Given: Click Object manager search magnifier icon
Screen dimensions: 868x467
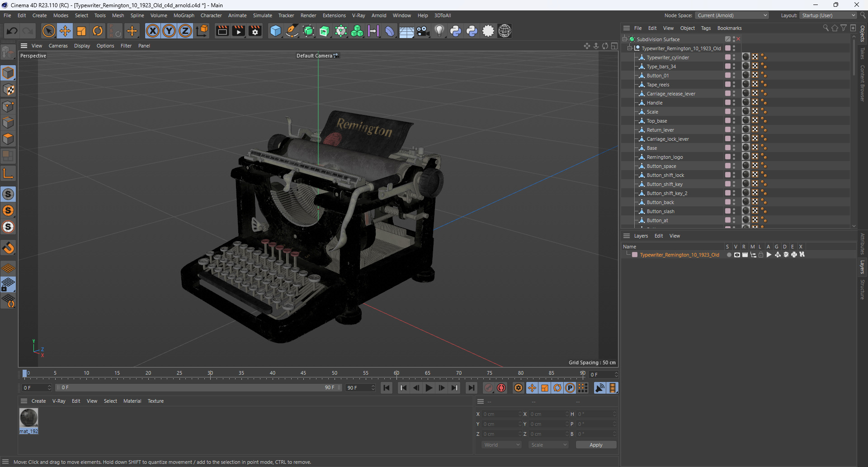Looking at the screenshot, I should (826, 28).
